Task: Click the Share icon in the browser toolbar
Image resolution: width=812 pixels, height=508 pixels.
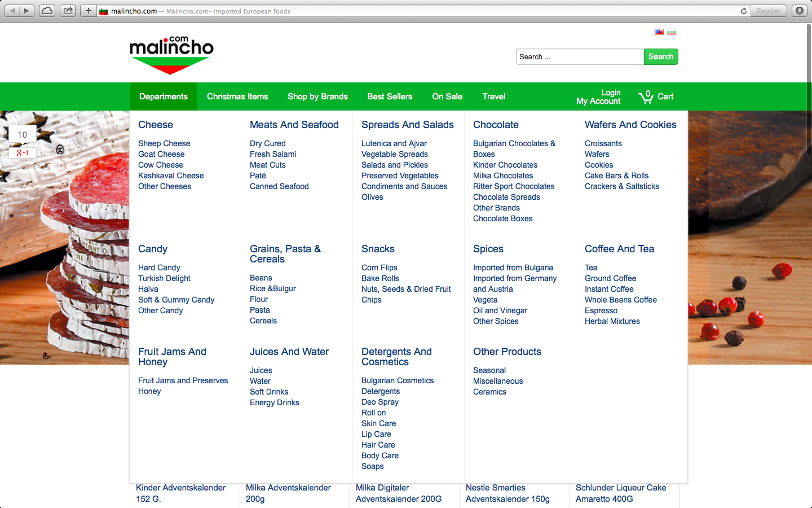Action: pos(68,11)
